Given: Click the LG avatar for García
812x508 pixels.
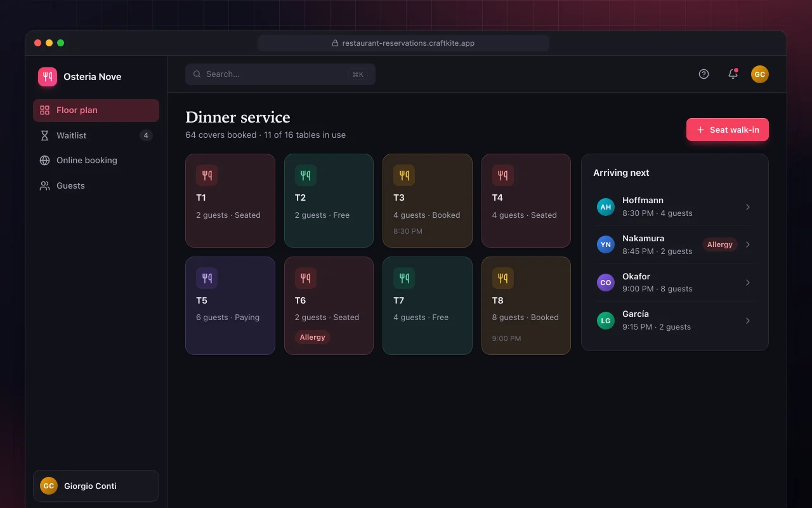Looking at the screenshot, I should (x=606, y=321).
